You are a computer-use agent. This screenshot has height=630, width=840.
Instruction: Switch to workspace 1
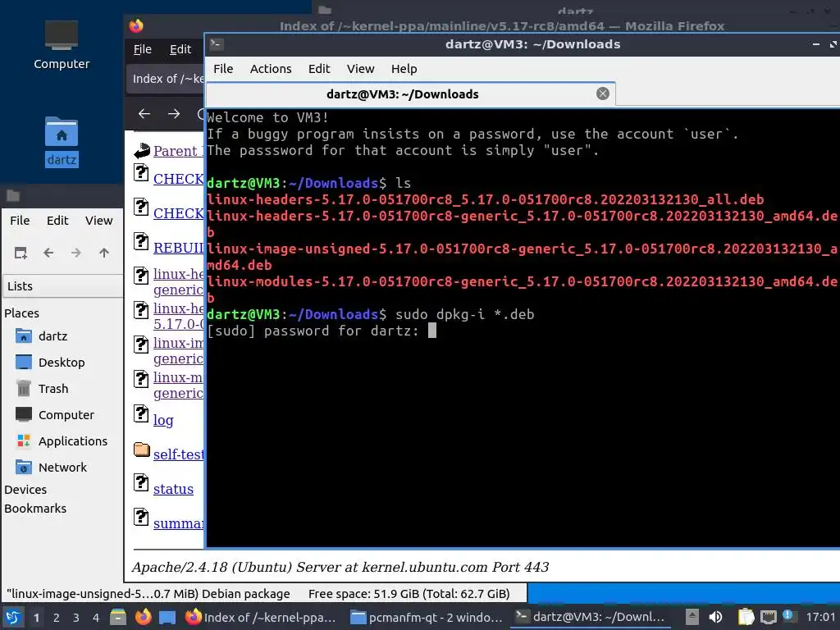(36, 618)
